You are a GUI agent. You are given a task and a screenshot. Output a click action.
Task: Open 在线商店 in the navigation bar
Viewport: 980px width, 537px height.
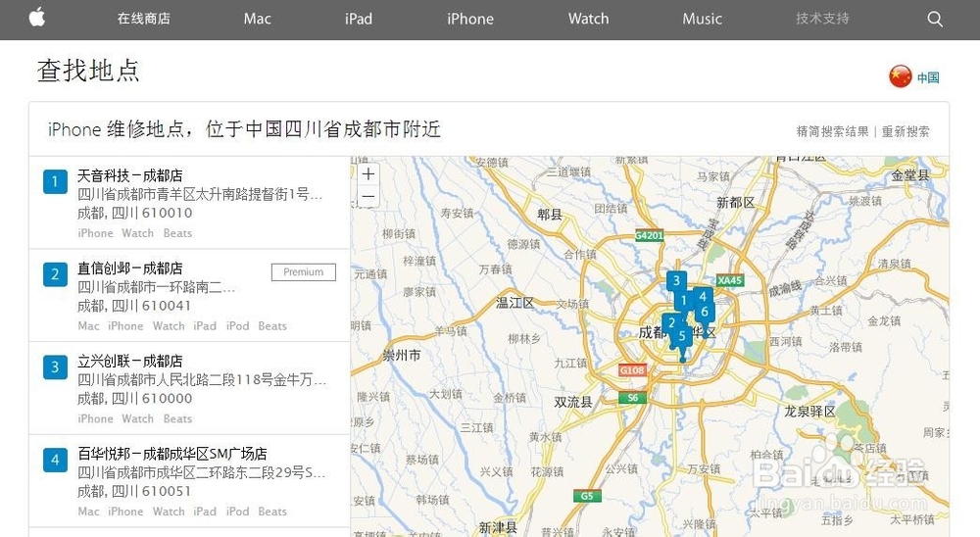(x=144, y=19)
